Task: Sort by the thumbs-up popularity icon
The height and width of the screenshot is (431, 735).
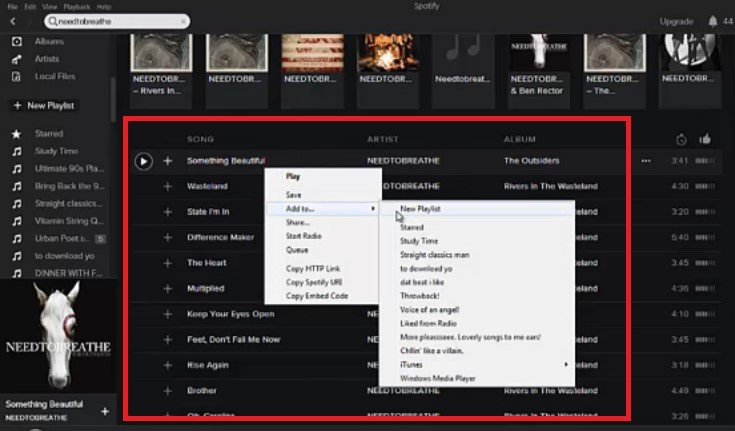Action: click(705, 139)
